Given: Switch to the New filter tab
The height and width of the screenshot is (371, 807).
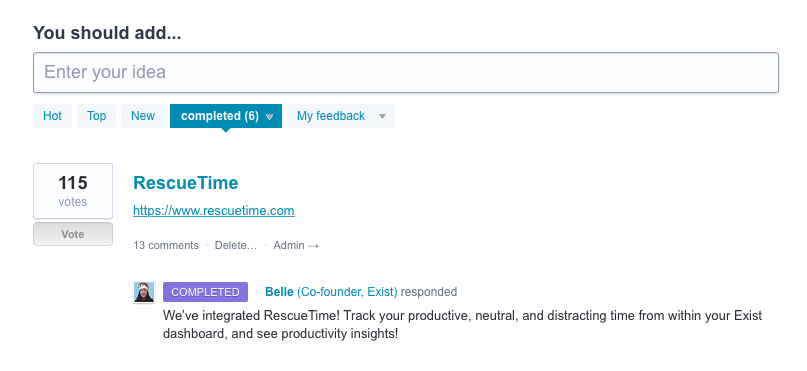Looking at the screenshot, I should coord(143,116).
